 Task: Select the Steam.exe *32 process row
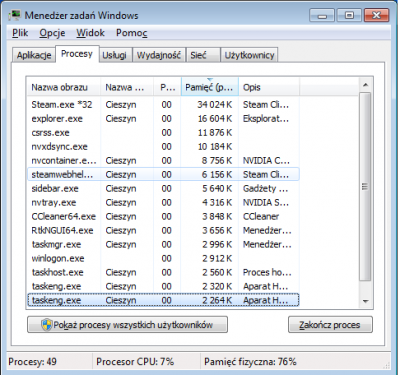point(163,105)
